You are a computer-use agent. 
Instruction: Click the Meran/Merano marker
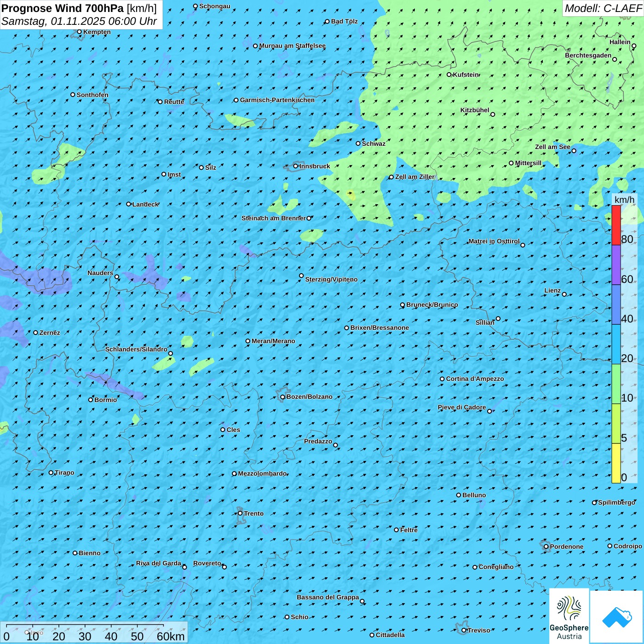[247, 341]
